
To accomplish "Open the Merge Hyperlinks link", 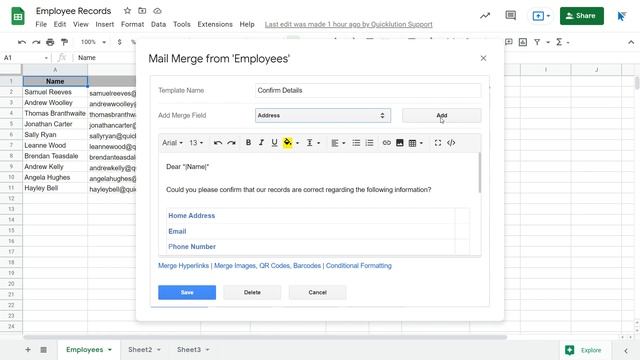I will 183,266.
